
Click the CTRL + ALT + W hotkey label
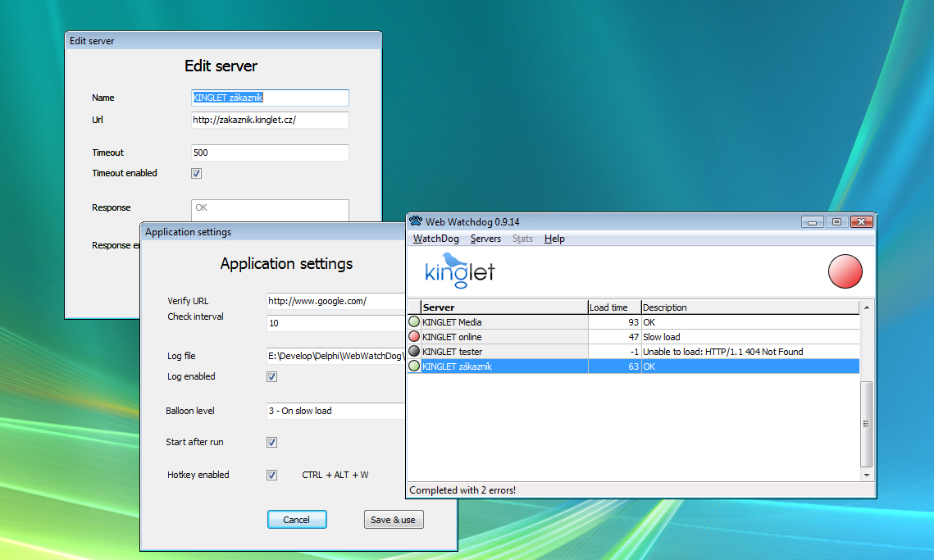click(335, 475)
